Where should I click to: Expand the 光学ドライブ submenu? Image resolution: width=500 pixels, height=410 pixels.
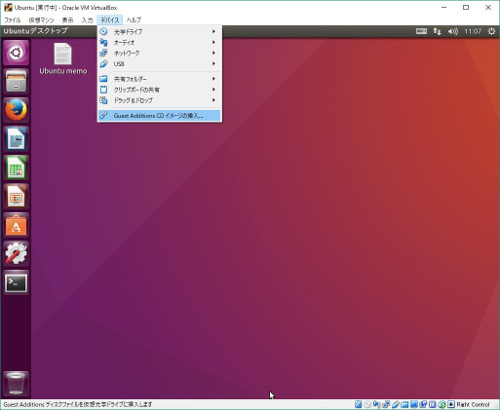(x=159, y=32)
